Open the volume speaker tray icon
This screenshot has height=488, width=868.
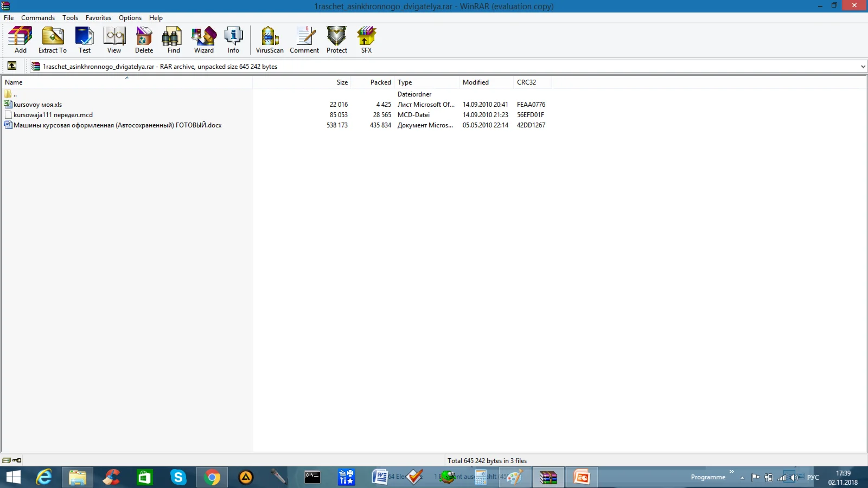(794, 478)
